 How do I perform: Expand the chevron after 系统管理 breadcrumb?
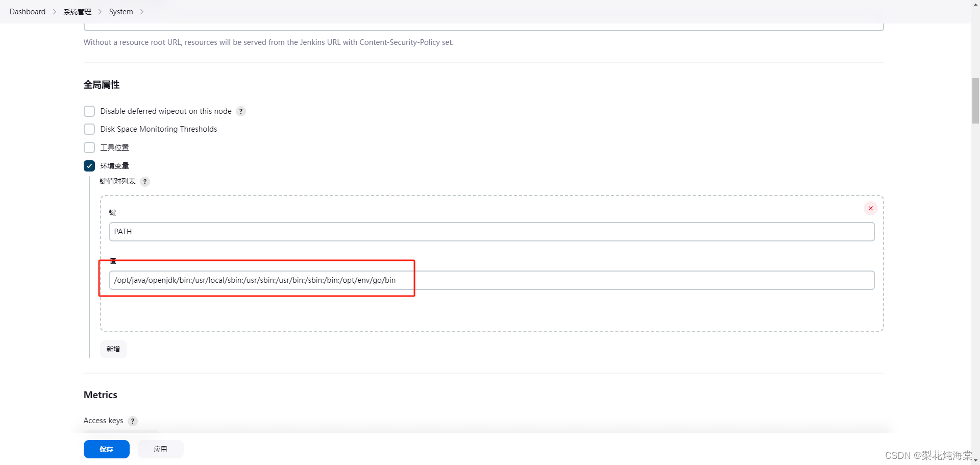[x=100, y=12]
